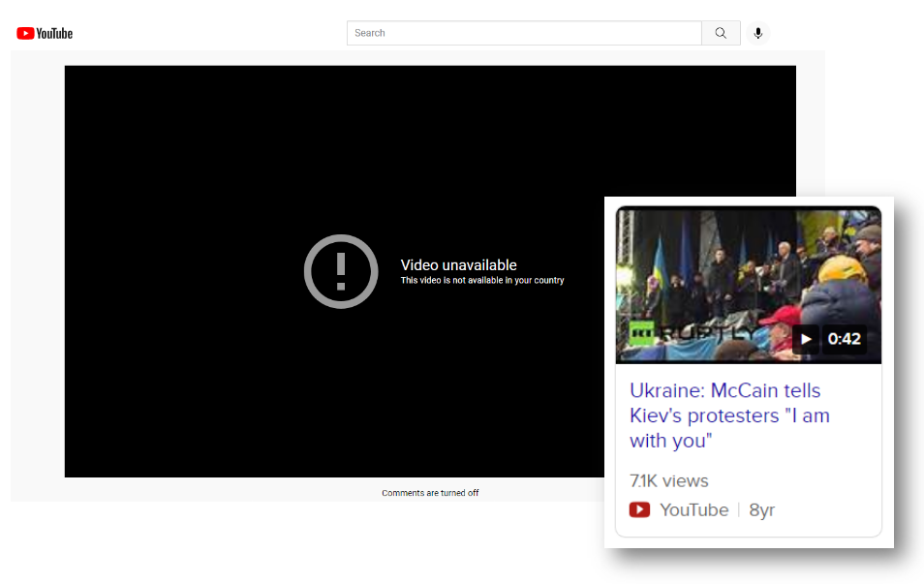Select the YouTube source label in card
The height and width of the screenshot is (584, 924).
pyautogui.click(x=693, y=509)
